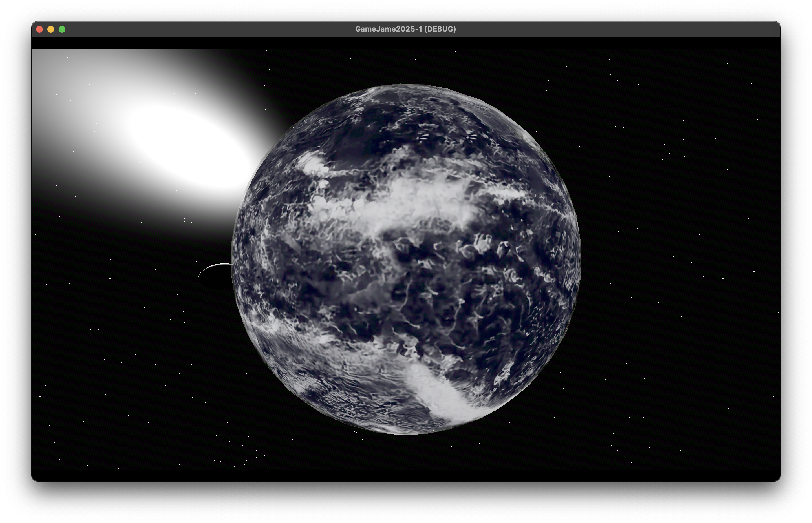Click the green zoom traffic light button
Viewport: 812px width, 523px height.
(62, 29)
